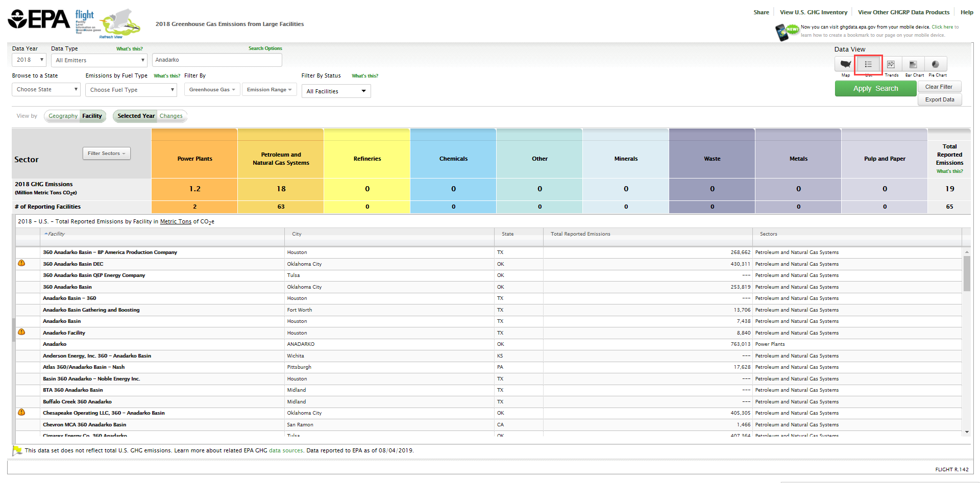The width and height of the screenshot is (980, 483).
Task: Select facility Anadarko Basin Gathering and Boosting
Action: pyautogui.click(x=91, y=310)
